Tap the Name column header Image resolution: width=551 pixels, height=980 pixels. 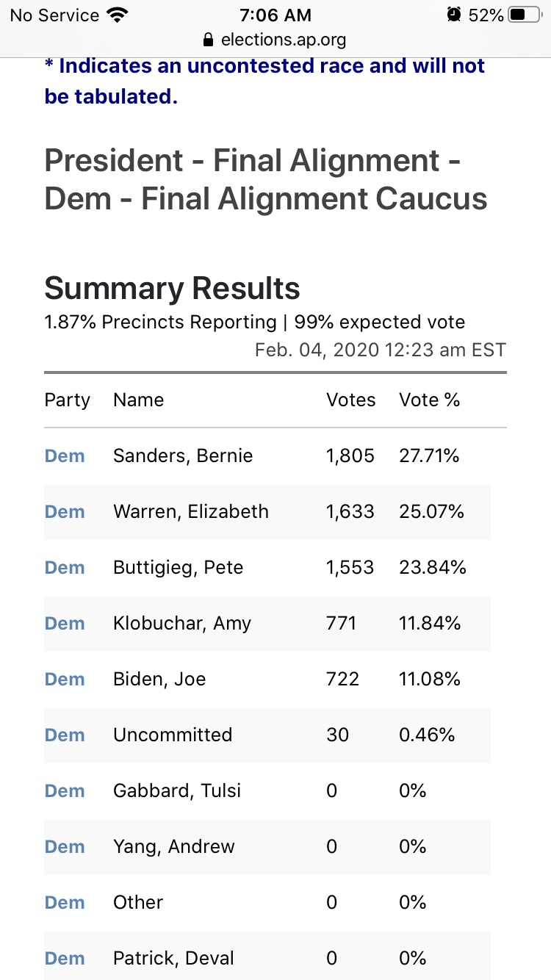(x=138, y=400)
